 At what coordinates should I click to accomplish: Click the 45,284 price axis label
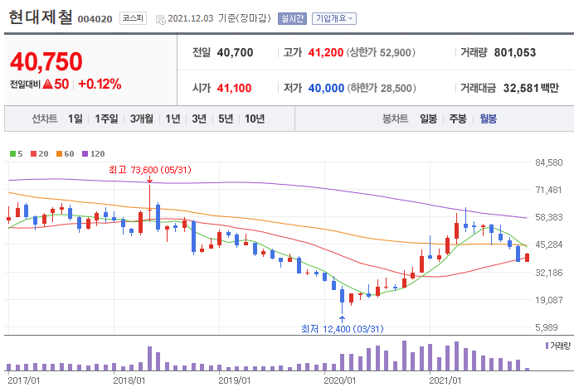549,244
